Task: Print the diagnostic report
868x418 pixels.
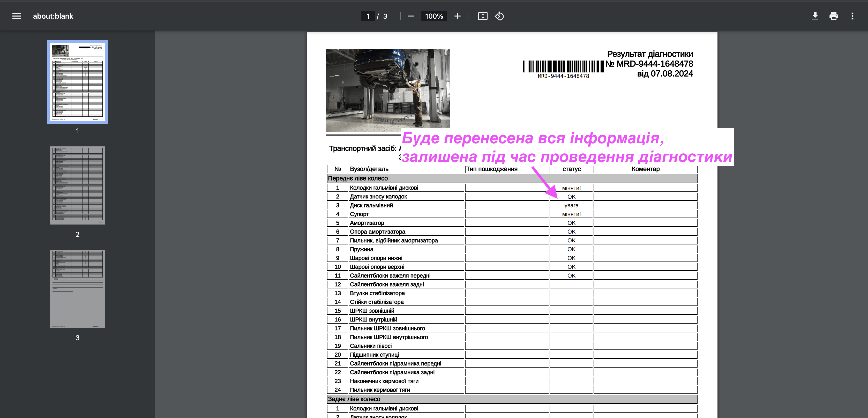Action: coord(834,16)
